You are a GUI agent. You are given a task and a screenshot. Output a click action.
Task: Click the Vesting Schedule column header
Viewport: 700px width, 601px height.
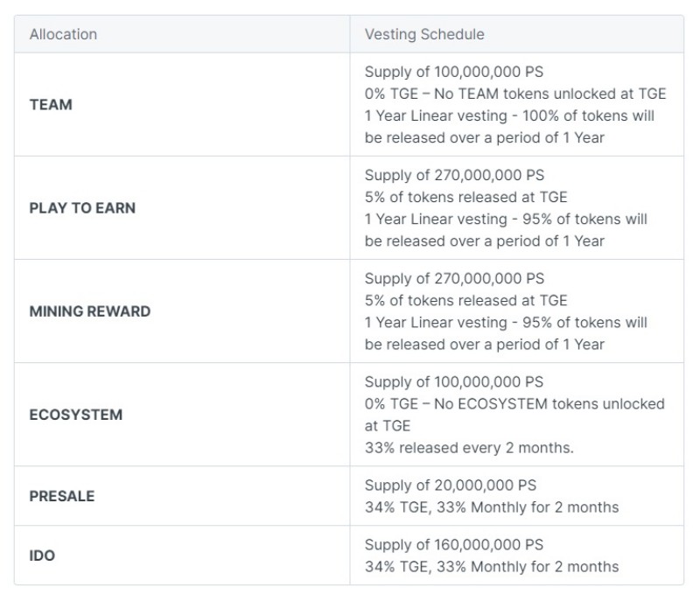[423, 35]
